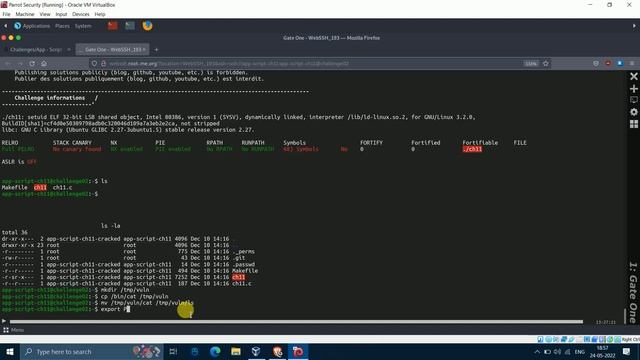Click the 'Type here to search' box

pos(91,351)
